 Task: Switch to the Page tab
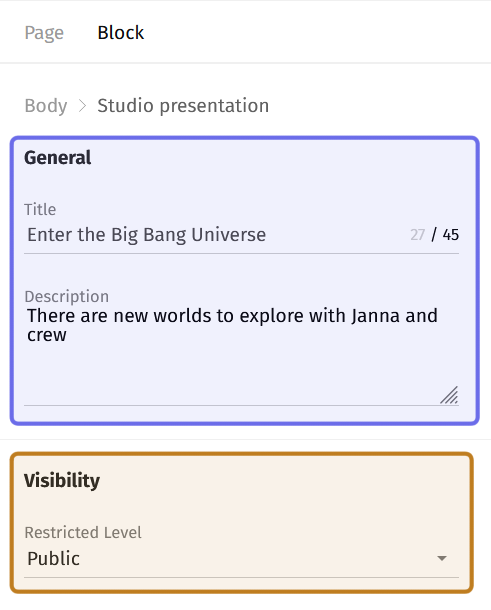click(x=44, y=33)
